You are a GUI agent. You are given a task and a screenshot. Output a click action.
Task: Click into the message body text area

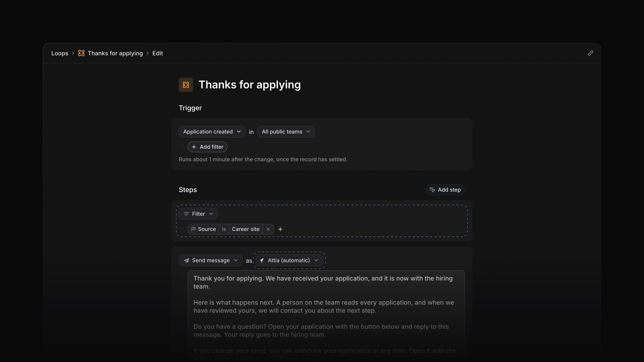click(326, 316)
